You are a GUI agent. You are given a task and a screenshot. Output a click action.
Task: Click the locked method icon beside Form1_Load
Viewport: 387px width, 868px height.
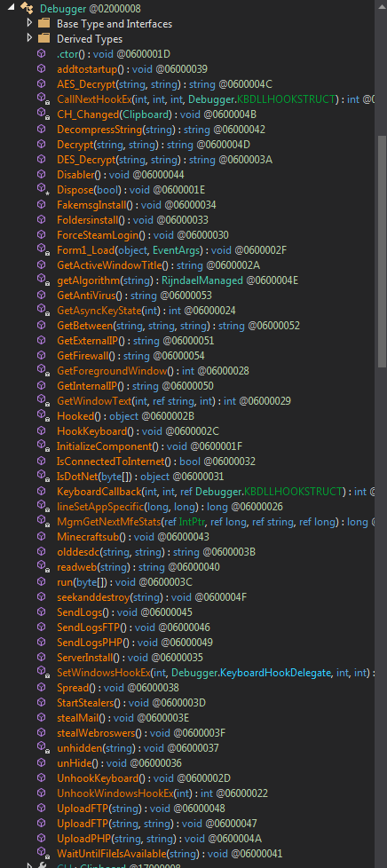pyautogui.click(x=43, y=249)
